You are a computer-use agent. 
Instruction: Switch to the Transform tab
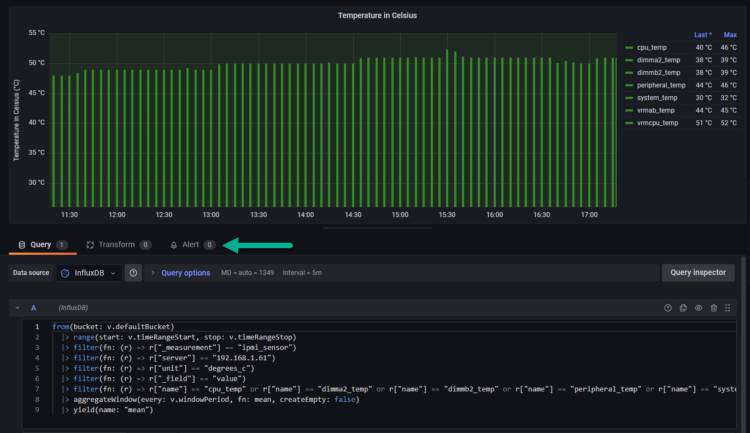click(118, 244)
